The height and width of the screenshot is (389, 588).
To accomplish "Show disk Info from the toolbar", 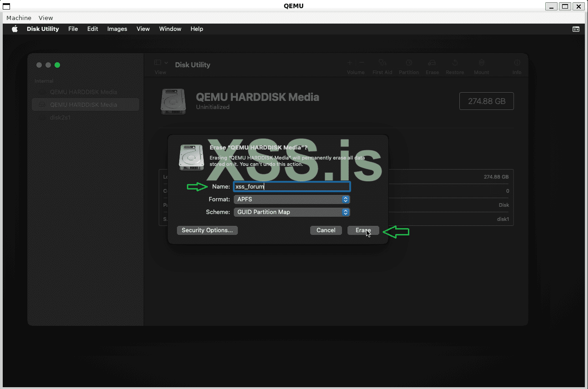I will point(517,66).
